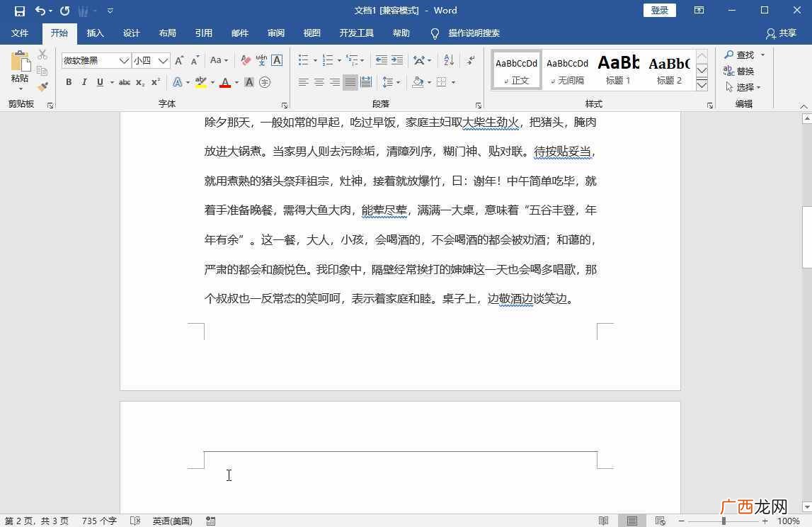Screen dimensions: 812x527
Task: Expand the styles gallery more button
Action: [x=702, y=85]
